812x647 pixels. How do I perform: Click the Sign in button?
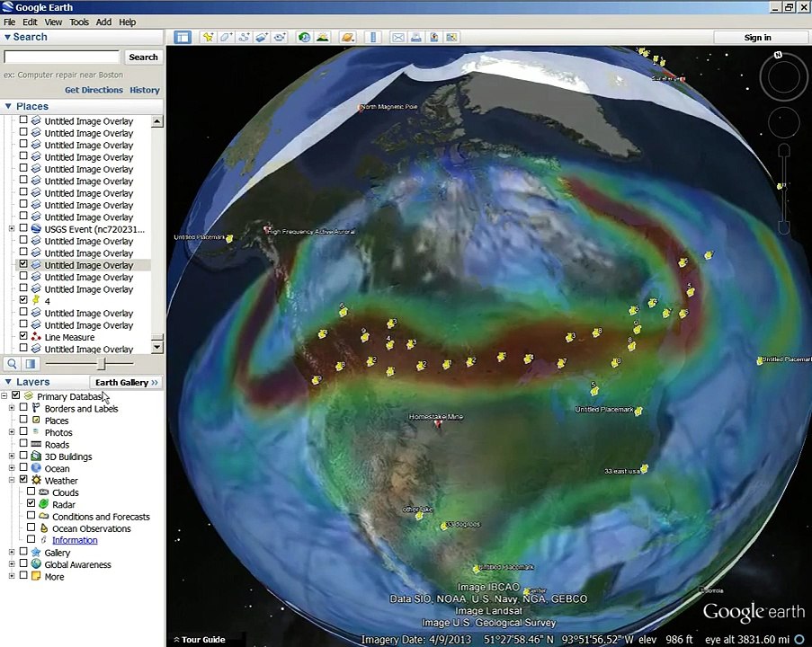[x=758, y=37]
